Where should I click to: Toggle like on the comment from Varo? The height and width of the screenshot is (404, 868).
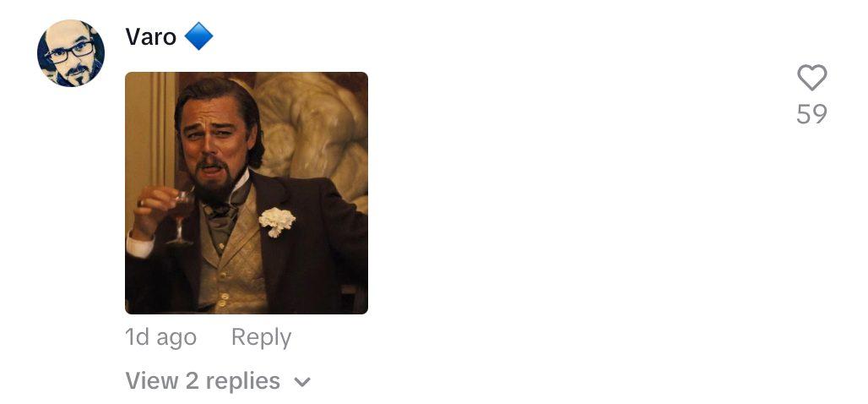[x=811, y=77]
